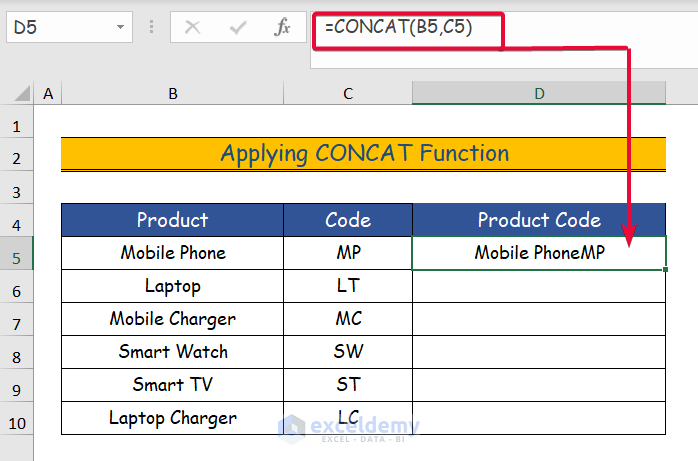The image size is (698, 461).
Task: Click the Enter checkmark formula icon
Action: [x=238, y=28]
